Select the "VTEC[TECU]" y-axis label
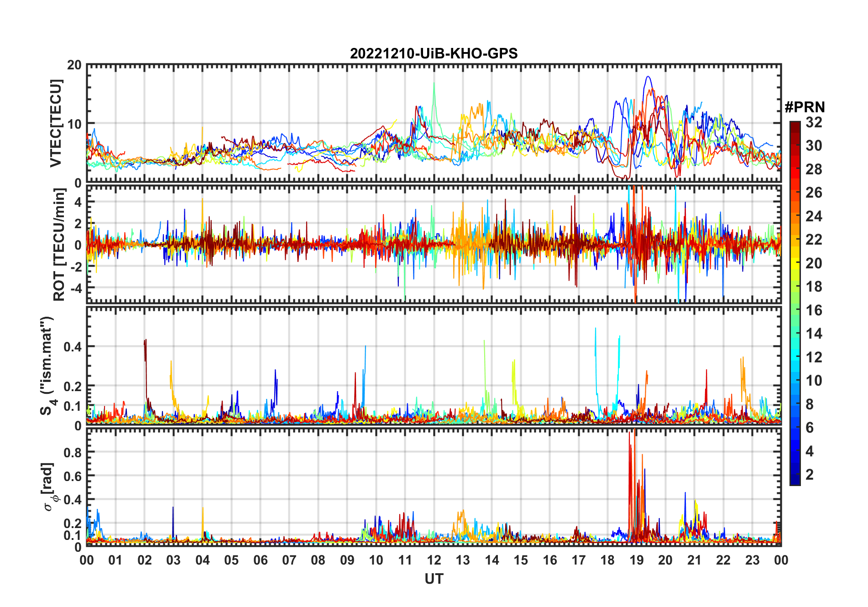The image size is (868, 607). (56, 124)
